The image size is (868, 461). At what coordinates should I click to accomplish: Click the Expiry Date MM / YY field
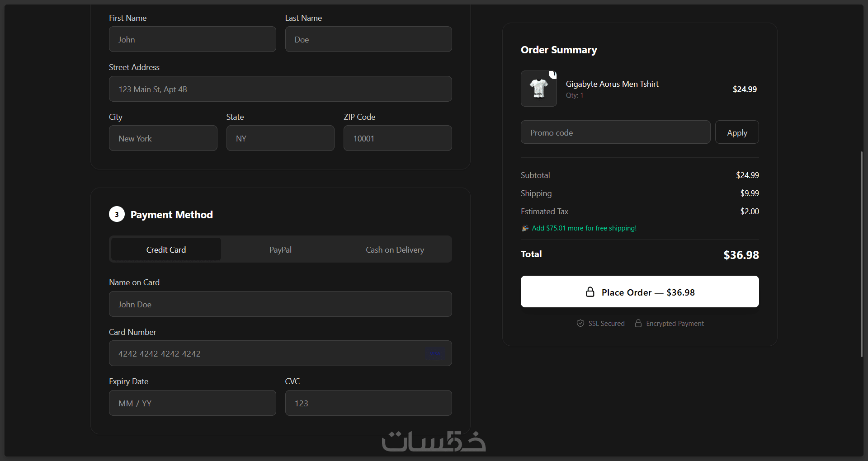(x=192, y=403)
